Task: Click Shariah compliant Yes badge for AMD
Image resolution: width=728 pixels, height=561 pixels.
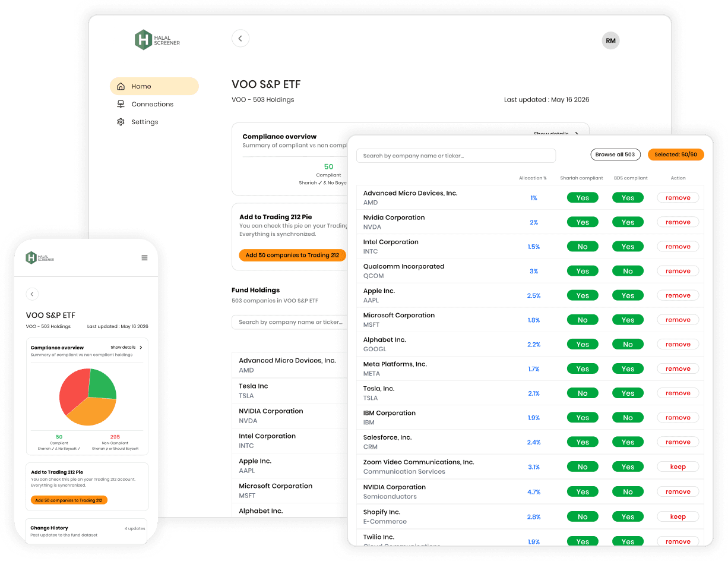Action: (x=583, y=198)
